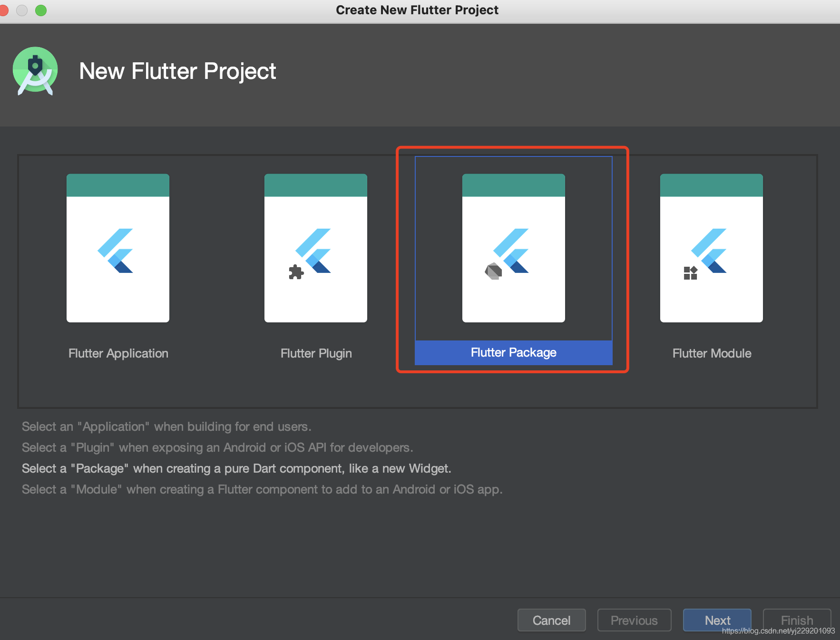The width and height of the screenshot is (840, 640).
Task: Proceed with the Next button
Action: click(717, 620)
